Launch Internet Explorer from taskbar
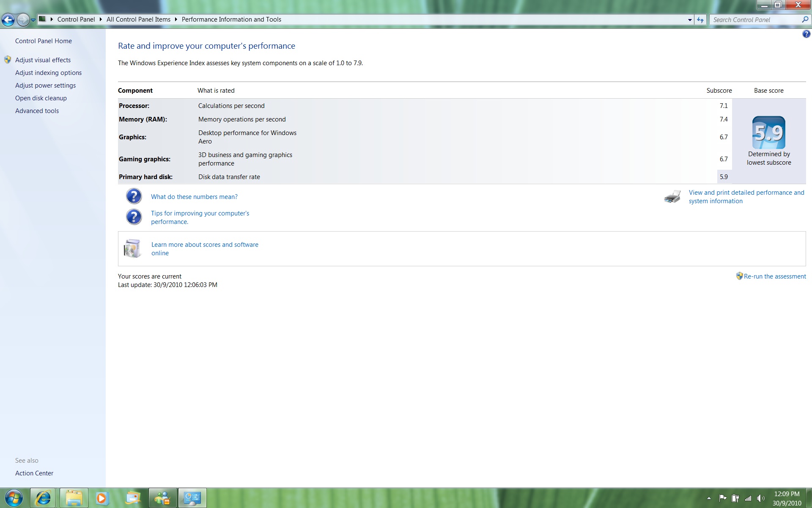The height and width of the screenshot is (508, 812). tap(43, 498)
